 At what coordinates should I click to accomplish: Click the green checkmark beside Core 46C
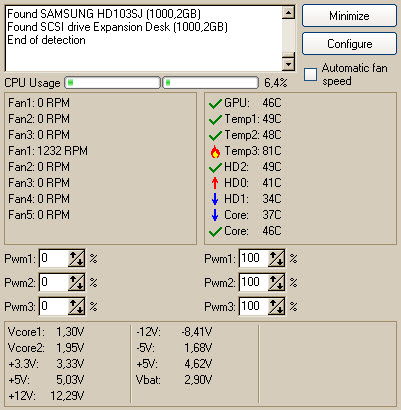tap(215, 232)
